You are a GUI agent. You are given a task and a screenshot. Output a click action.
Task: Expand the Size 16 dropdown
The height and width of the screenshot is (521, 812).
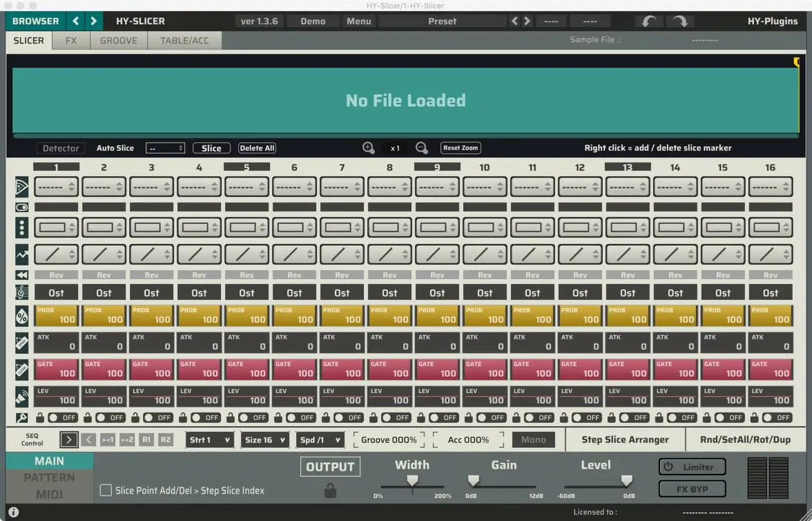tap(265, 440)
